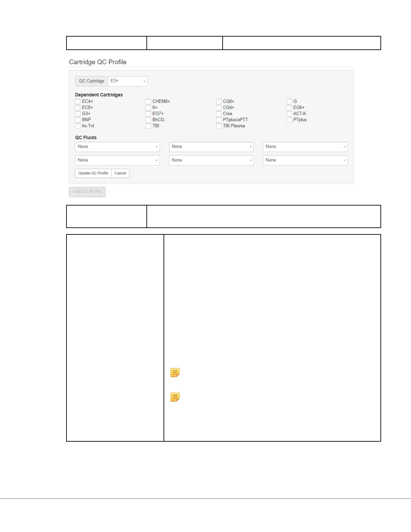The width and height of the screenshot is (411, 532).
Task: Check the CG8+ checkbox
Action: click(219, 101)
